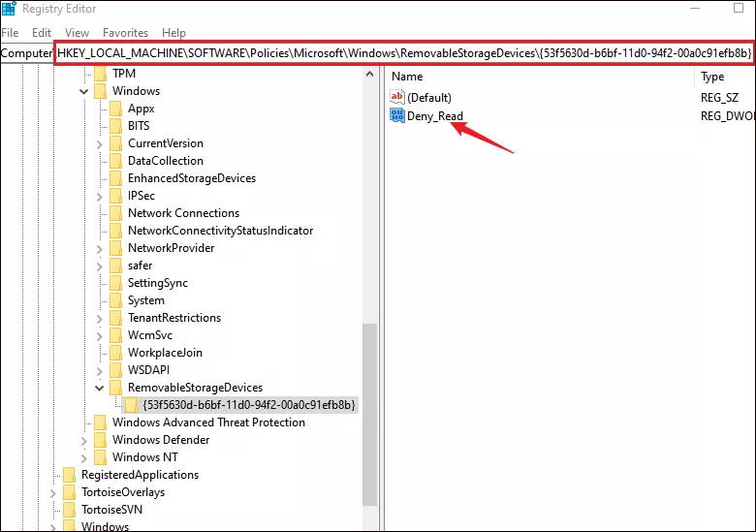Expand the IPSec key
This screenshot has width=756, height=532.
(99, 196)
